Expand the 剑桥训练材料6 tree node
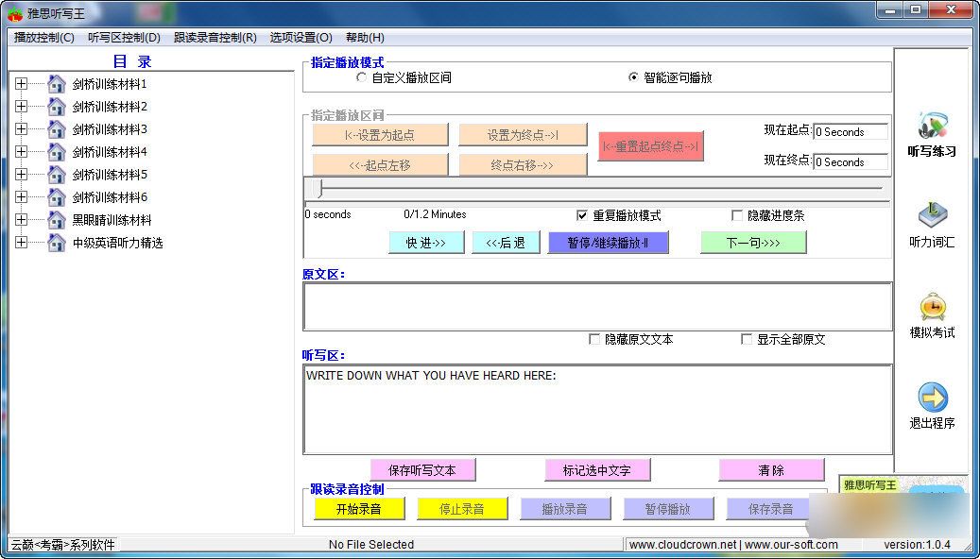The image size is (980, 559). pyautogui.click(x=22, y=197)
